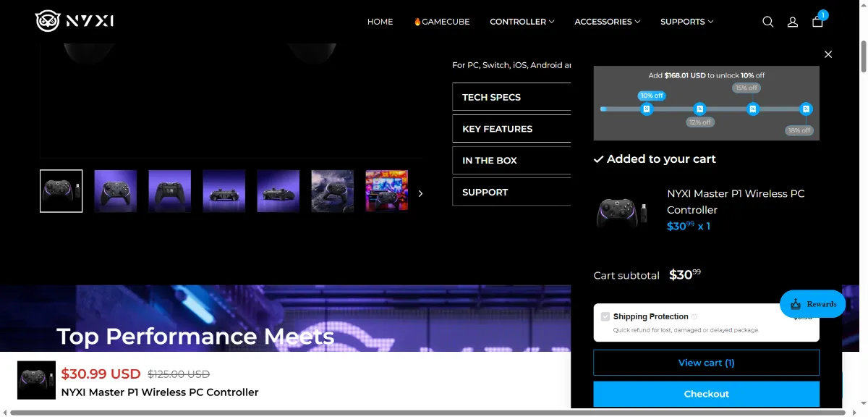
Task: Click 'Top Performance Meets' banner heading
Action: click(x=195, y=336)
